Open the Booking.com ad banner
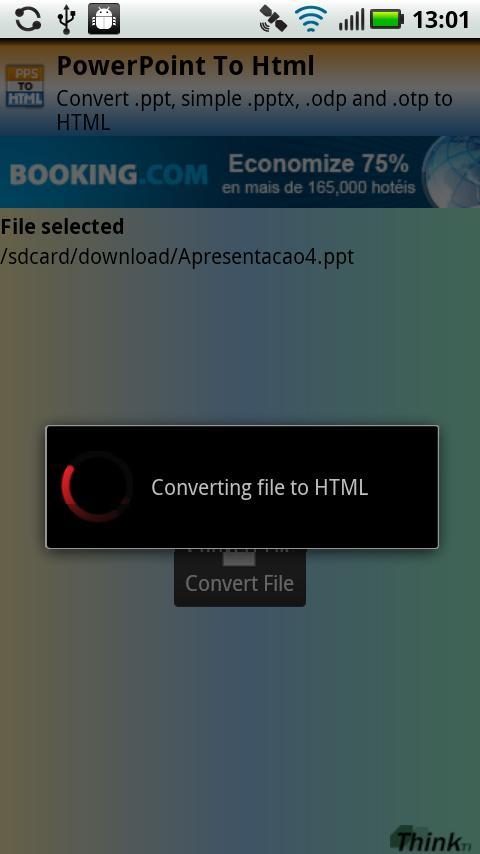480x854 pixels. click(240, 172)
